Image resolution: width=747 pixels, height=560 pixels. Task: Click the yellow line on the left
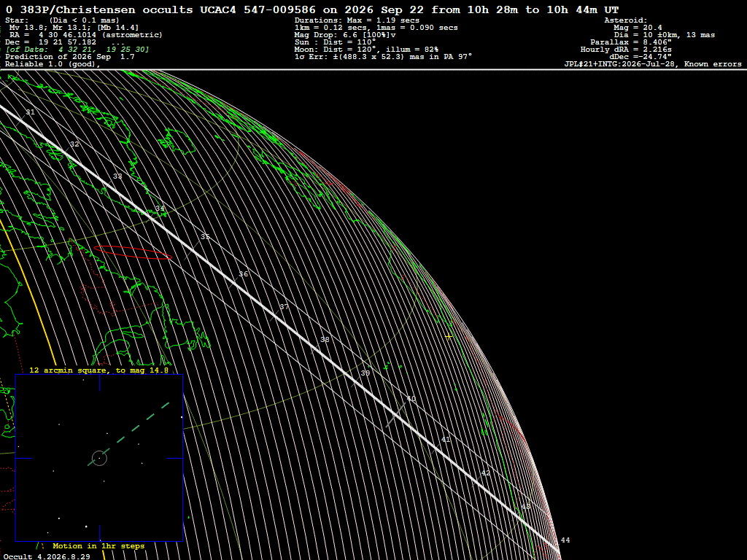click(x=28, y=290)
